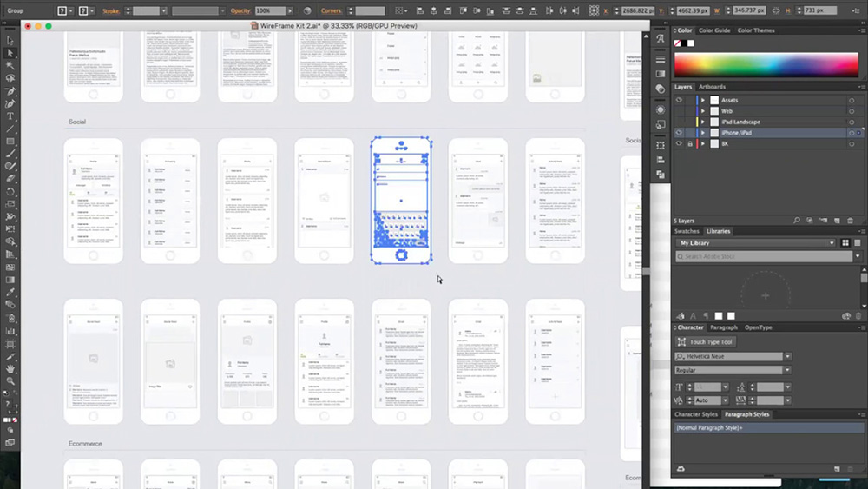
Task: Select the Gradient tool
Action: [x=10, y=280]
